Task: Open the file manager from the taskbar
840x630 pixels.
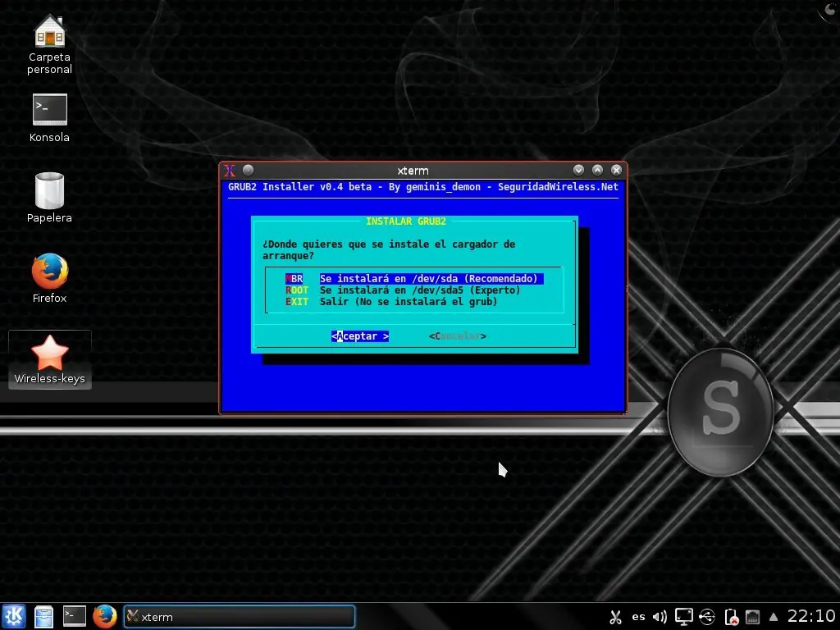Action: pos(44,616)
